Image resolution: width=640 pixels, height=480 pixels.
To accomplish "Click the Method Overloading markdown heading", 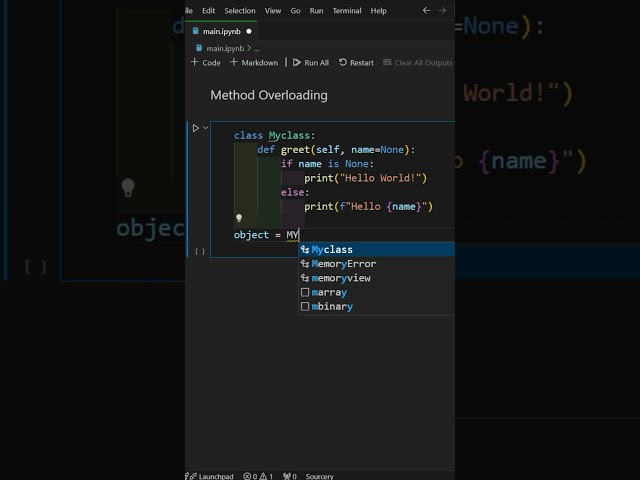I will pyautogui.click(x=269, y=95).
